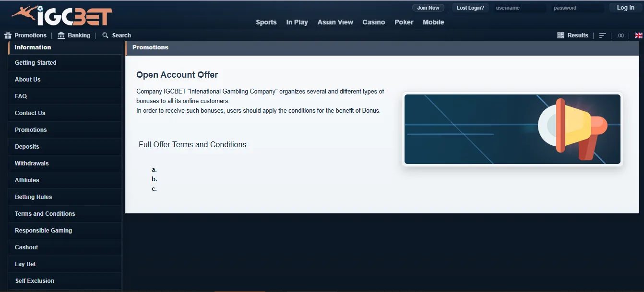Click the Promotions panel header
Screen dimensions: 644x292
(382, 47)
